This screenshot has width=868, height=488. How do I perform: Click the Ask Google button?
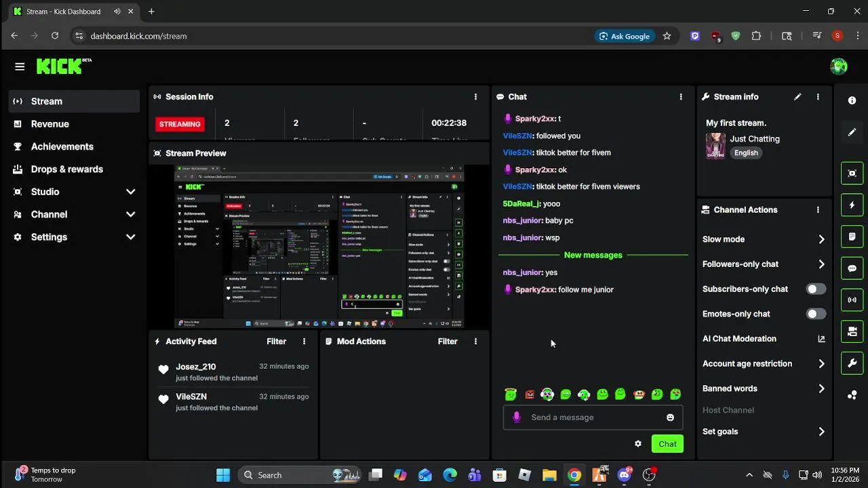[624, 36]
